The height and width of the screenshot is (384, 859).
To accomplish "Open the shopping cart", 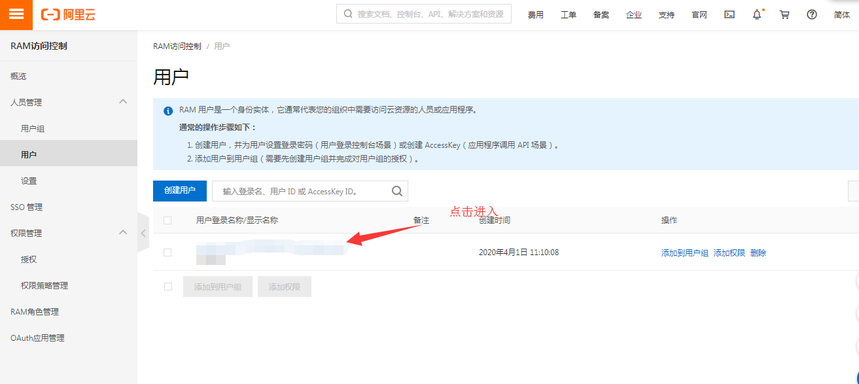I will pyautogui.click(x=784, y=15).
